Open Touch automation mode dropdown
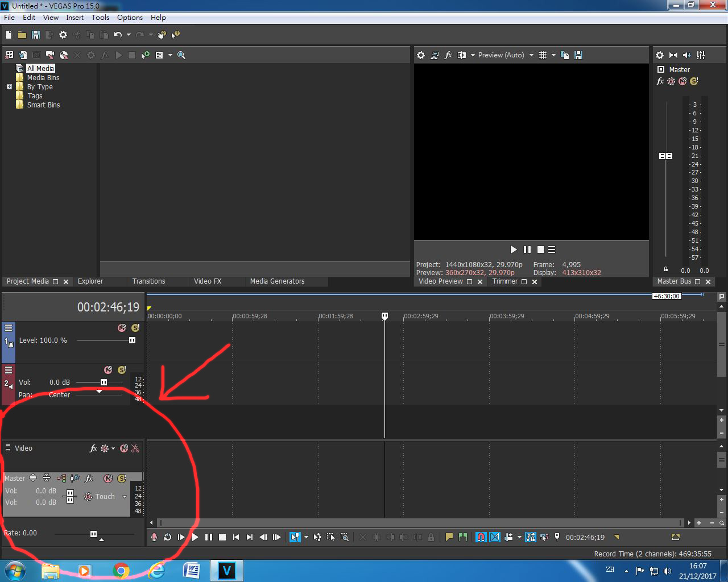The height and width of the screenshot is (582, 728). [125, 497]
